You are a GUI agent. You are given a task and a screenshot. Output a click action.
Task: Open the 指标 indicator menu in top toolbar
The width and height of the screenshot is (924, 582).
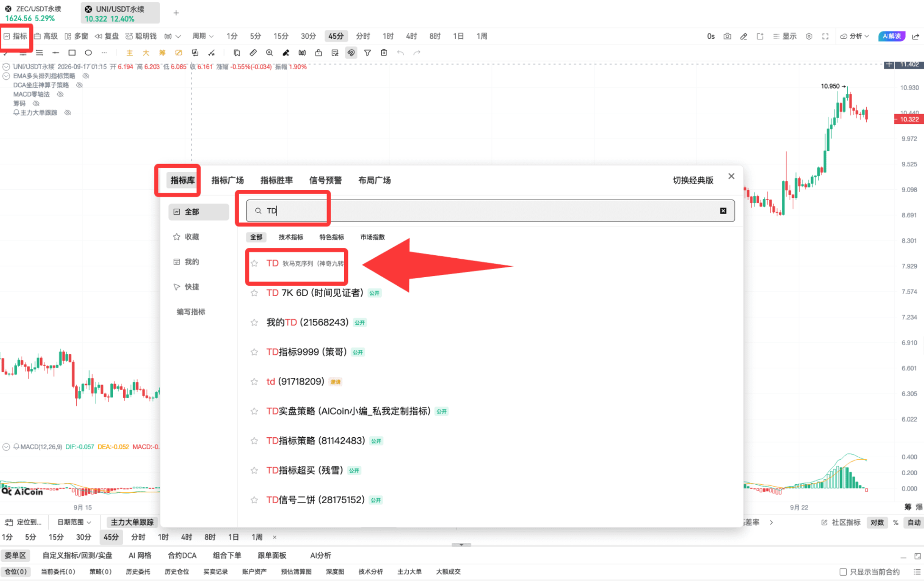[x=16, y=36]
